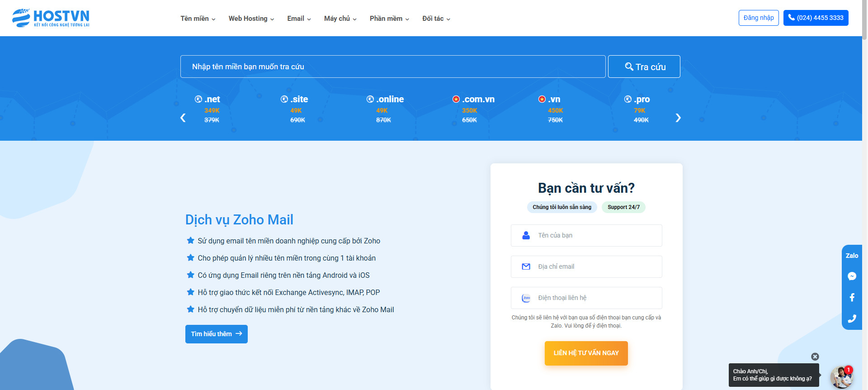Click Tìm hiểu thêm button
Screen dimensions: 868x390
point(217,334)
